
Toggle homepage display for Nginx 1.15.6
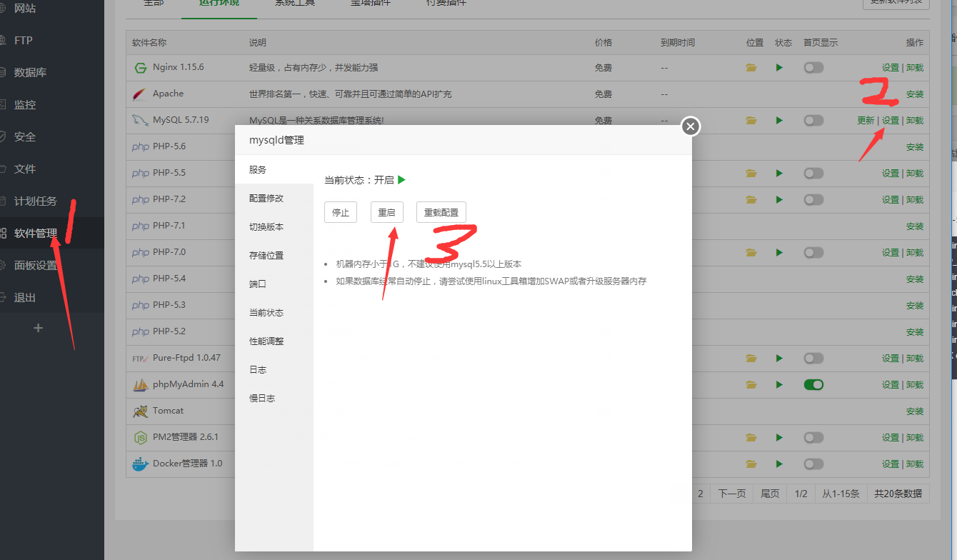813,68
